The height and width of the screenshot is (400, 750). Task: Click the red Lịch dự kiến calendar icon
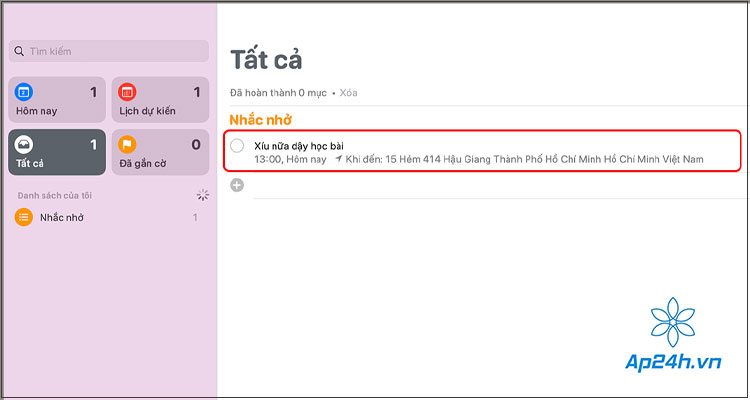(x=127, y=92)
